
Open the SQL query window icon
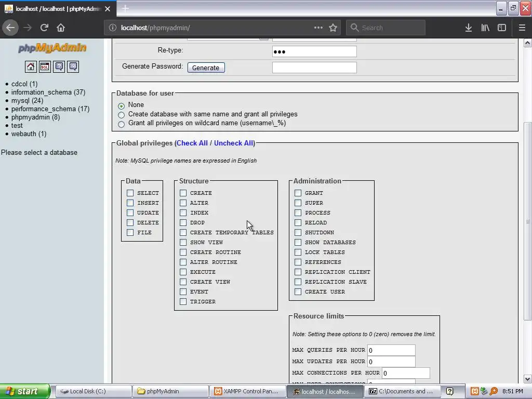tap(45, 66)
